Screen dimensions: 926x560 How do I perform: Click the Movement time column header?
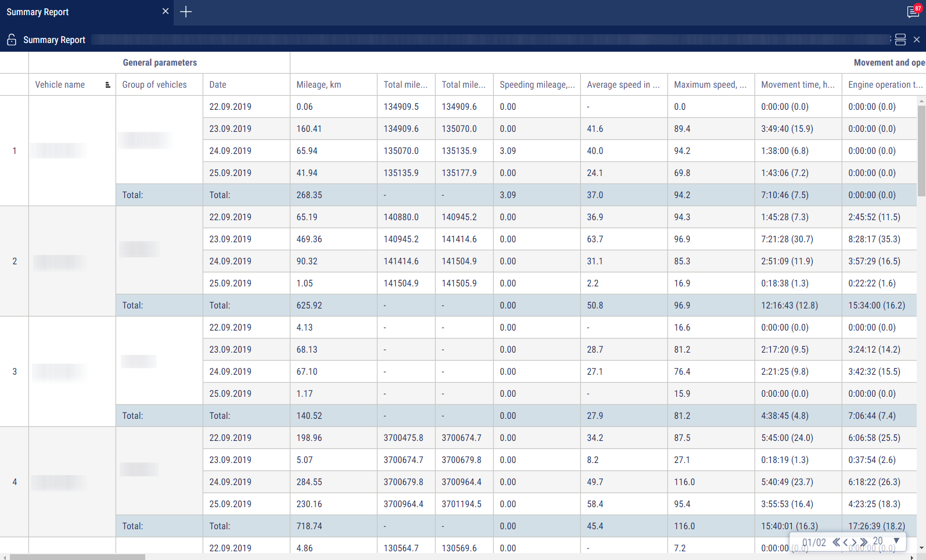point(798,85)
